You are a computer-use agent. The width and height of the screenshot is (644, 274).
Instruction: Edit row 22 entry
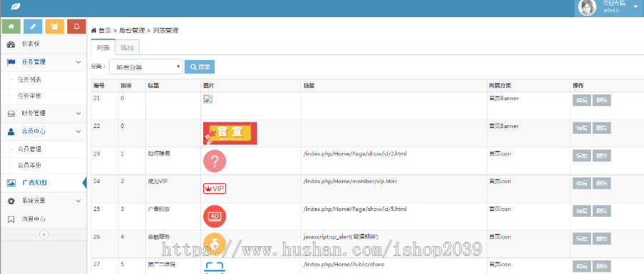point(582,128)
